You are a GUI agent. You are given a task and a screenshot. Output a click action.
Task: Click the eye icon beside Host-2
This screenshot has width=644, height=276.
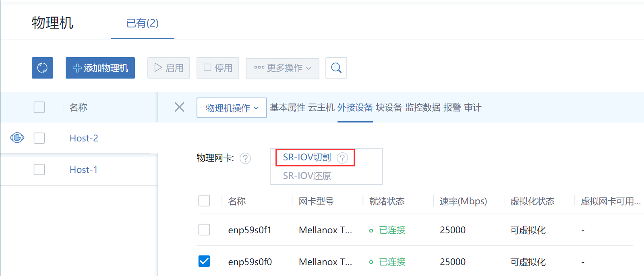click(x=17, y=138)
